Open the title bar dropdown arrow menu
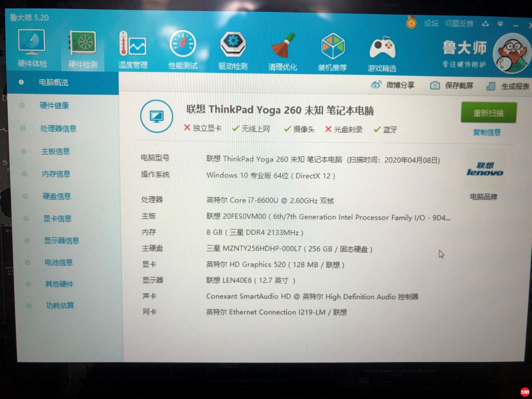This screenshot has width=532, height=399. pyautogui.click(x=500, y=24)
